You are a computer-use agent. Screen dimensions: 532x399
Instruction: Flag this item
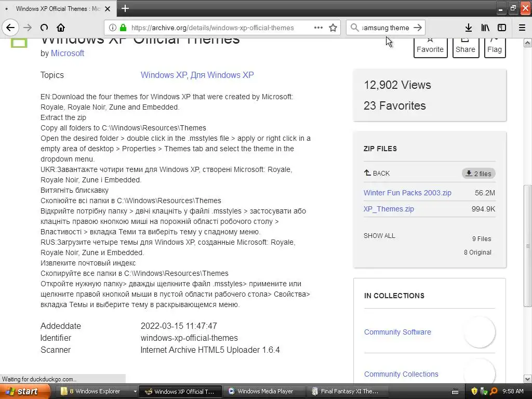coord(495,47)
